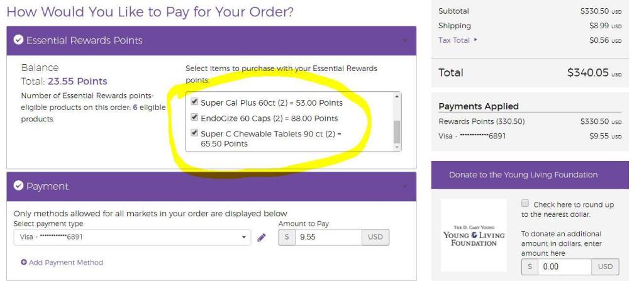Viewport: 644px width, 281px height.
Task: Click the Add Payment Method link
Action: pyautogui.click(x=66, y=262)
